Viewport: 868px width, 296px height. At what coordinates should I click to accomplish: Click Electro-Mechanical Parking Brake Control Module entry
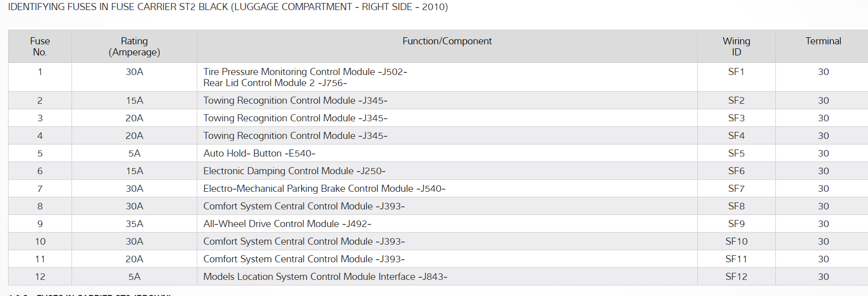tap(324, 189)
